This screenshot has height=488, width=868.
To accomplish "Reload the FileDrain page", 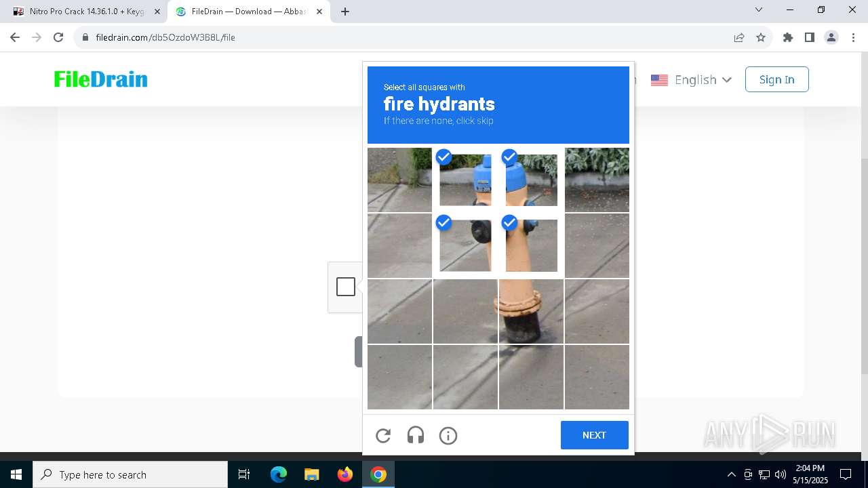I will click(58, 37).
